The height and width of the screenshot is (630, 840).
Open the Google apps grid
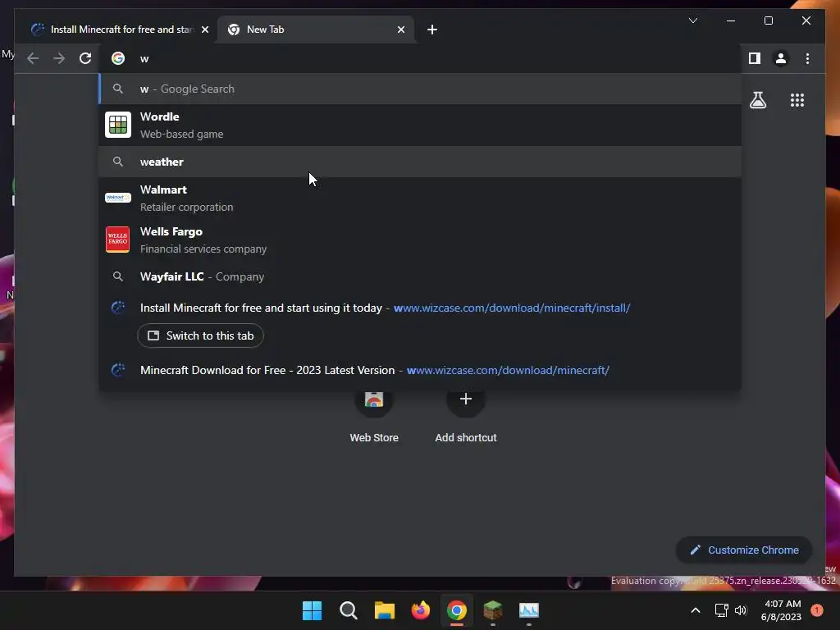pos(797,100)
